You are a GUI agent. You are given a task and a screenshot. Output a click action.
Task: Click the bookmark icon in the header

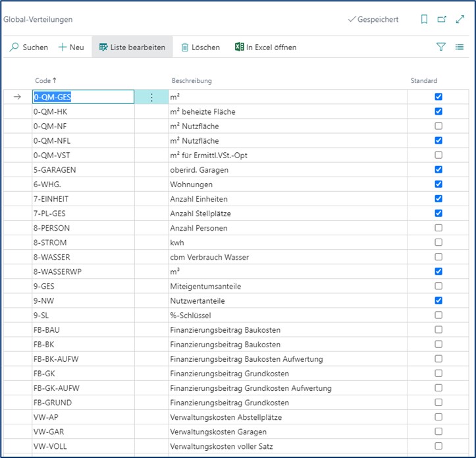click(424, 20)
